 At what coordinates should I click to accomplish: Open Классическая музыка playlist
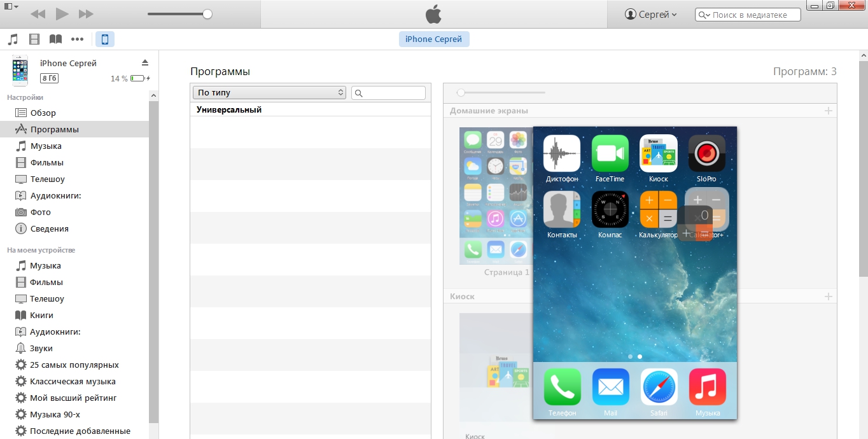pyautogui.click(x=74, y=381)
